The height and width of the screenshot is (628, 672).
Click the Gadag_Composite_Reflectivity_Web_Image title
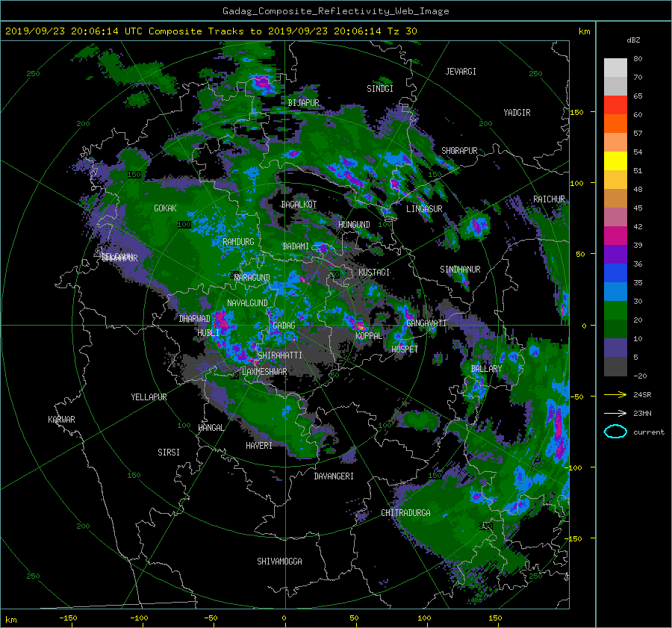[x=335, y=11]
